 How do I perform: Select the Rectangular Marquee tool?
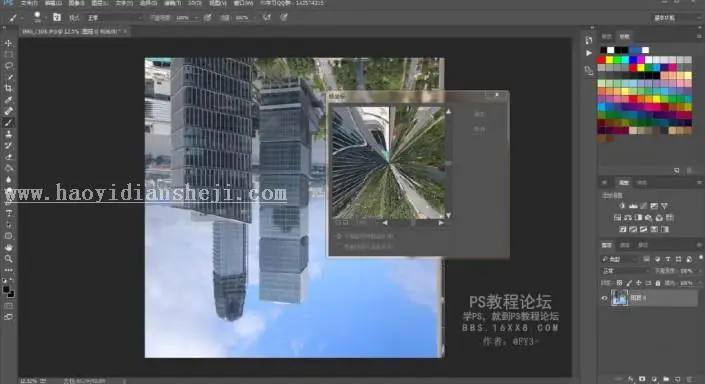[8, 54]
